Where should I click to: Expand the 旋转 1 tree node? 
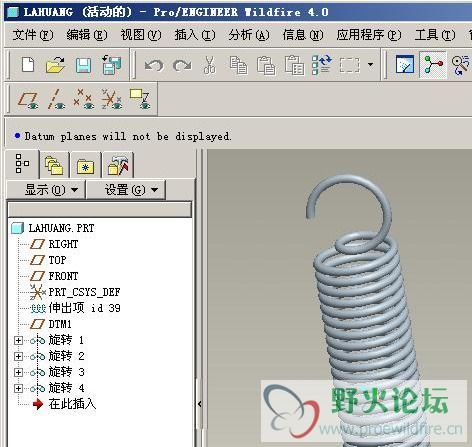click(18, 340)
